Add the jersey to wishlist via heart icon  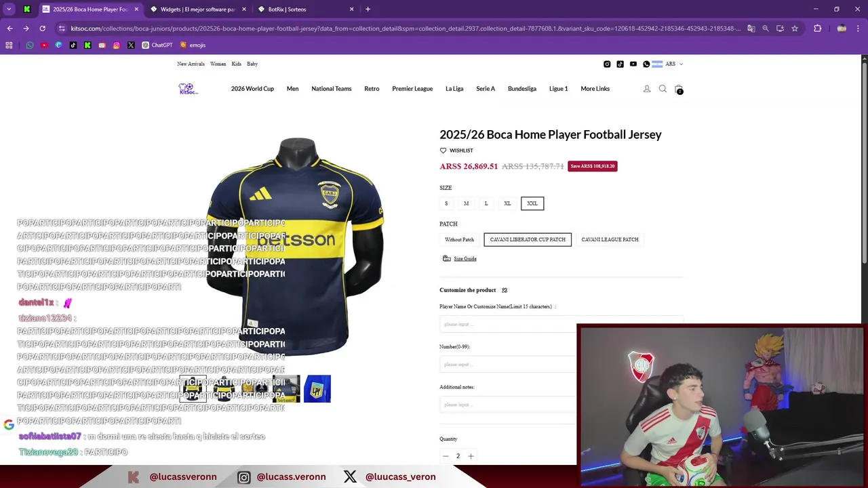(443, 150)
